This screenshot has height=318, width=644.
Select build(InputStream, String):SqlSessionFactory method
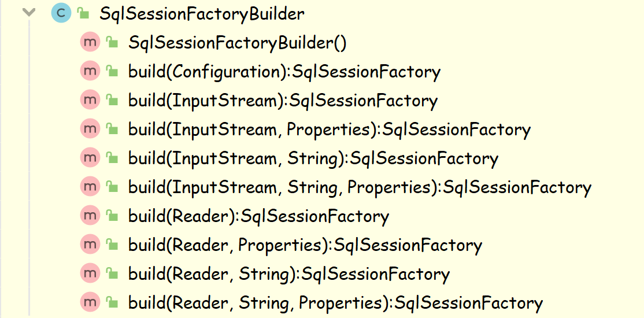313,158
